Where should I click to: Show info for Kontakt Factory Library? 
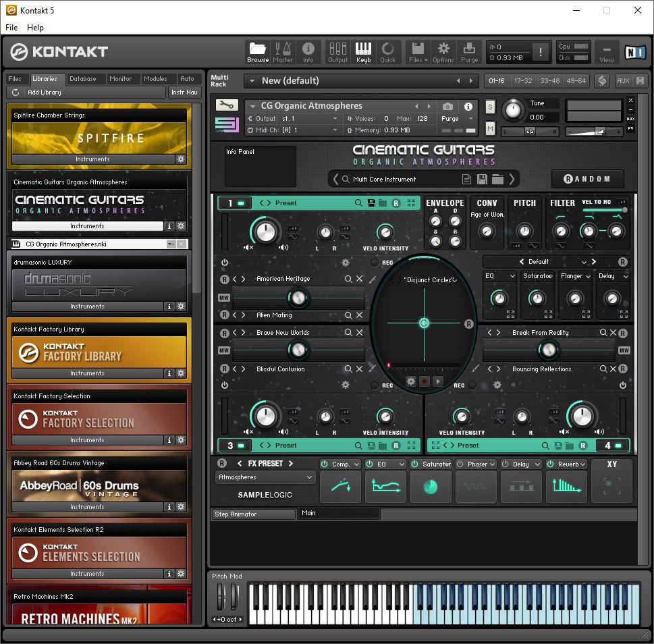point(169,373)
